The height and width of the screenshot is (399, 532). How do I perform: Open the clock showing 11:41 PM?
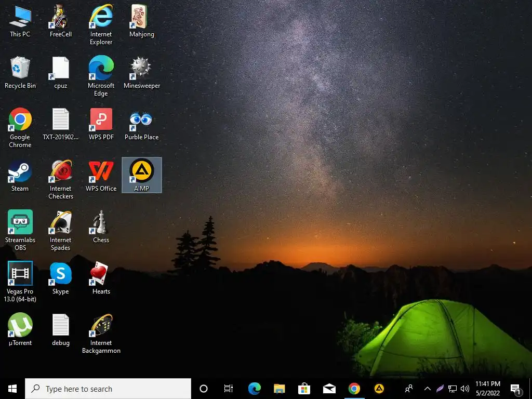coord(488,389)
